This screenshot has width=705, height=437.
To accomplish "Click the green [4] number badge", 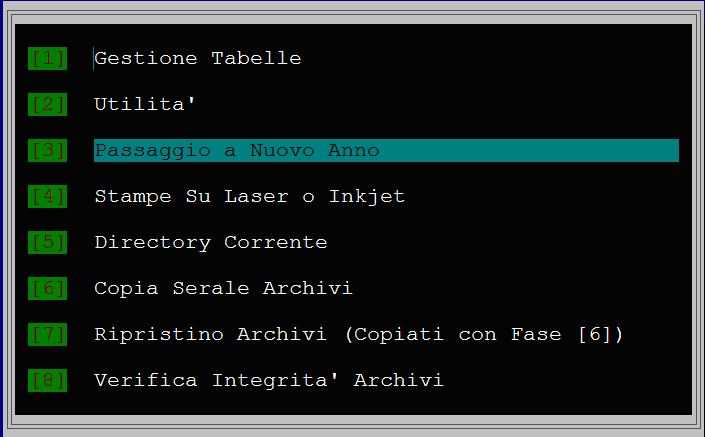I will click(x=47, y=196).
